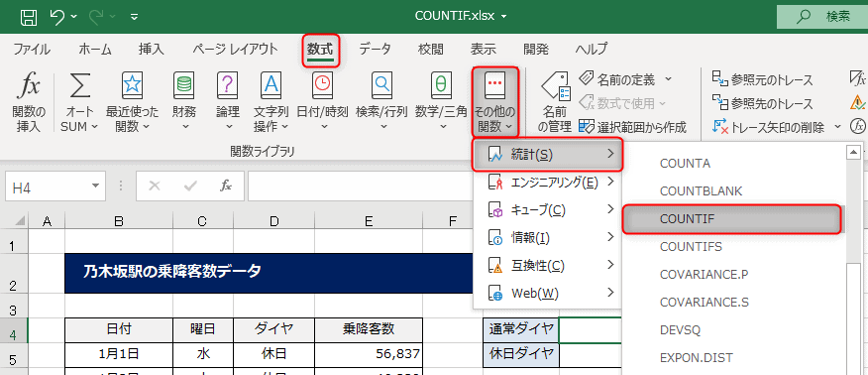Image resolution: width=868 pixels, height=375 pixels.
Task: Open 名前の管理 Name Manager
Action: 555,102
